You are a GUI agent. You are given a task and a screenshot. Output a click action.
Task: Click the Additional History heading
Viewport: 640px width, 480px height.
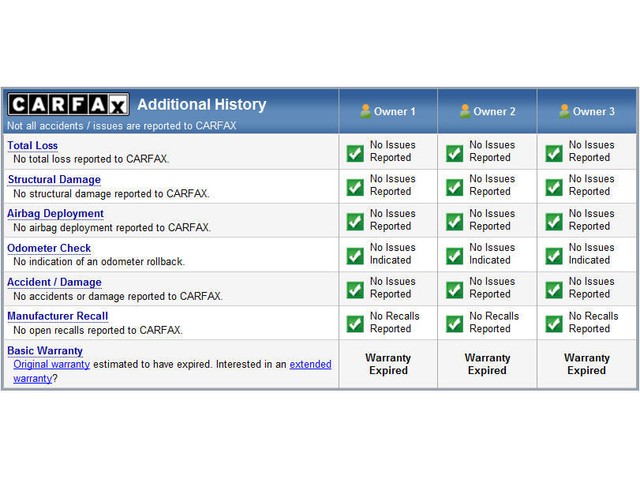pyautogui.click(x=202, y=104)
